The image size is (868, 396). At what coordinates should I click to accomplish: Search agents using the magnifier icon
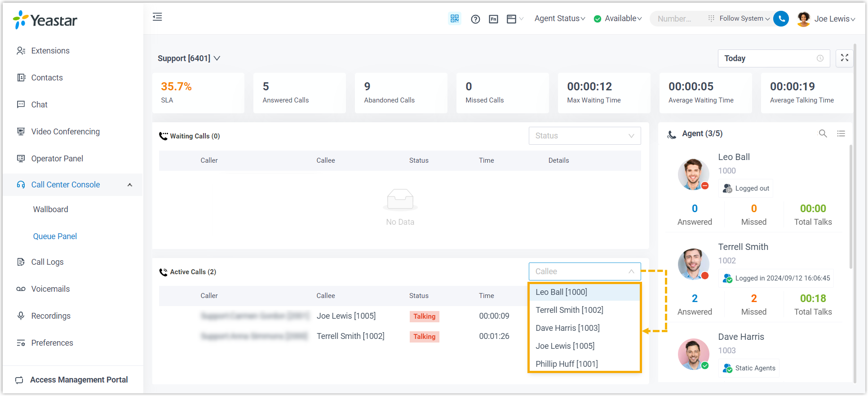823,133
